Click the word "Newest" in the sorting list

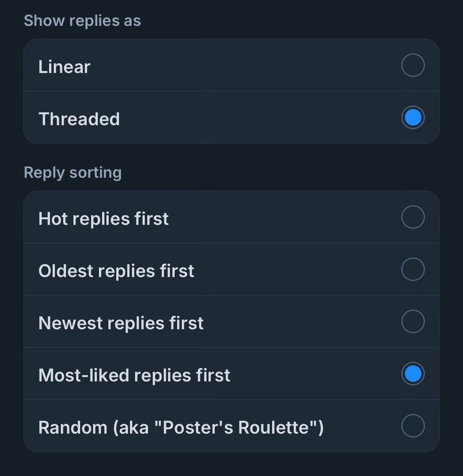pyautogui.click(x=70, y=323)
